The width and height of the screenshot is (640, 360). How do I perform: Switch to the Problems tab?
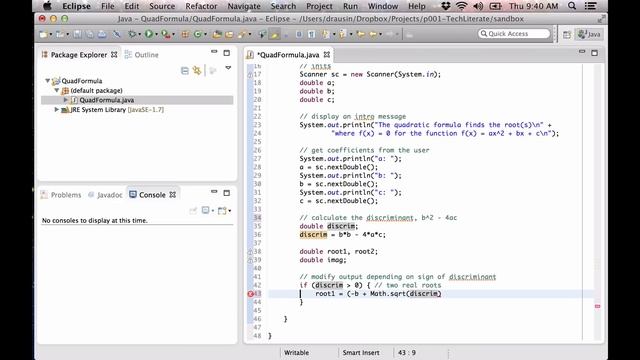(x=61, y=195)
